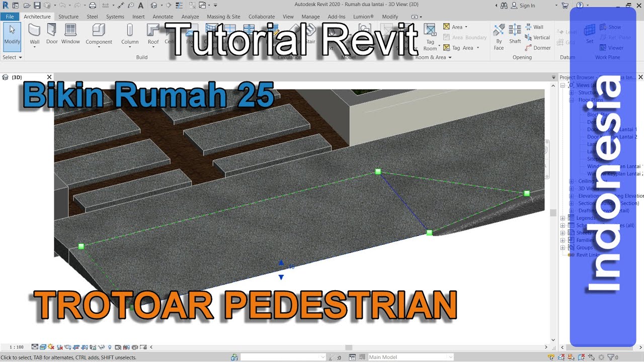The image size is (644, 362).
Task: Toggle Sun Path in view control bar
Action: coord(51,347)
